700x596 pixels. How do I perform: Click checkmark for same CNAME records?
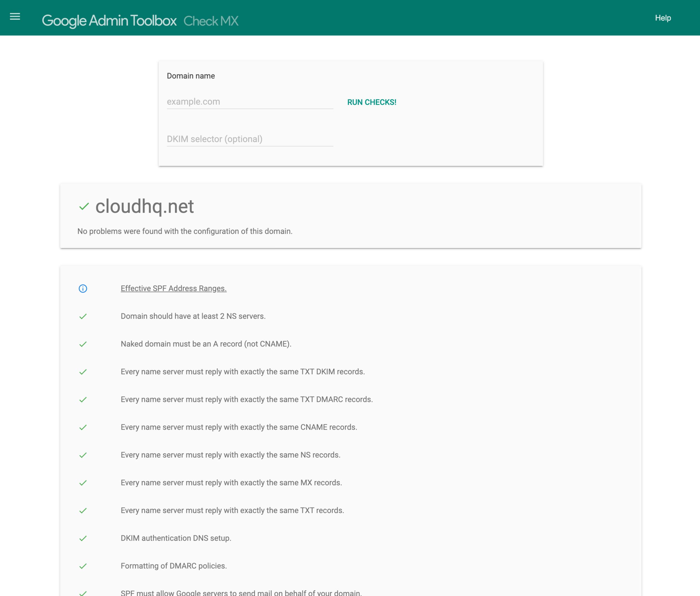[x=83, y=427]
